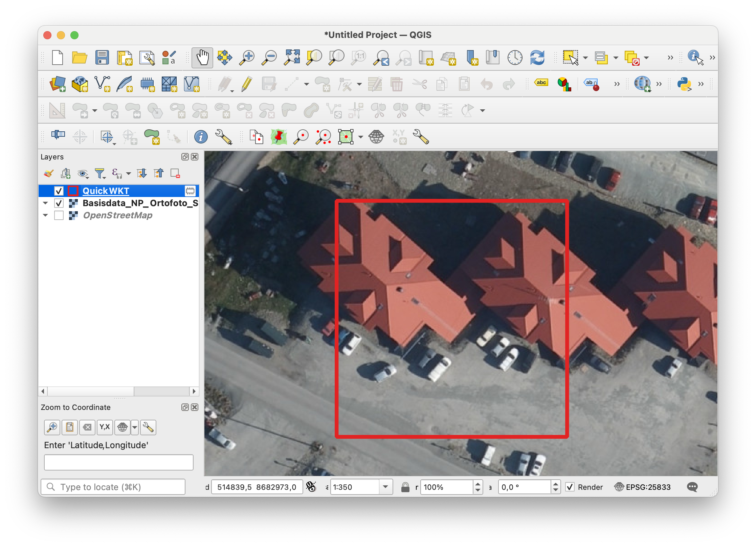Click the Type to locate search field
Image resolution: width=756 pixels, height=547 pixels.
(x=113, y=487)
